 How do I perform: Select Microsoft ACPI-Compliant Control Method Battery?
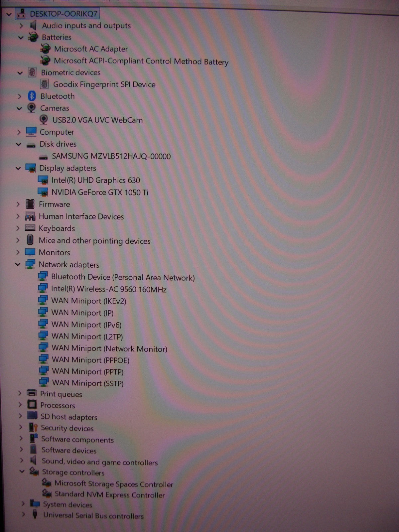(x=141, y=61)
